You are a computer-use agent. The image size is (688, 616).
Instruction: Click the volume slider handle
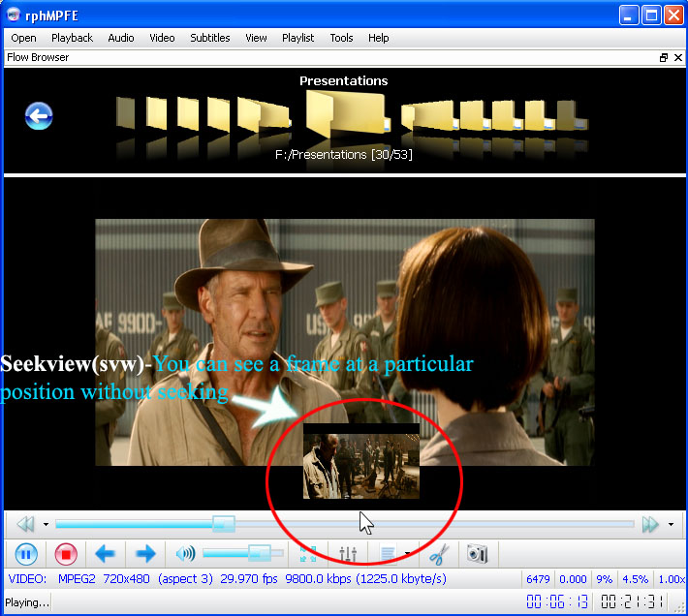pyautogui.click(x=260, y=553)
